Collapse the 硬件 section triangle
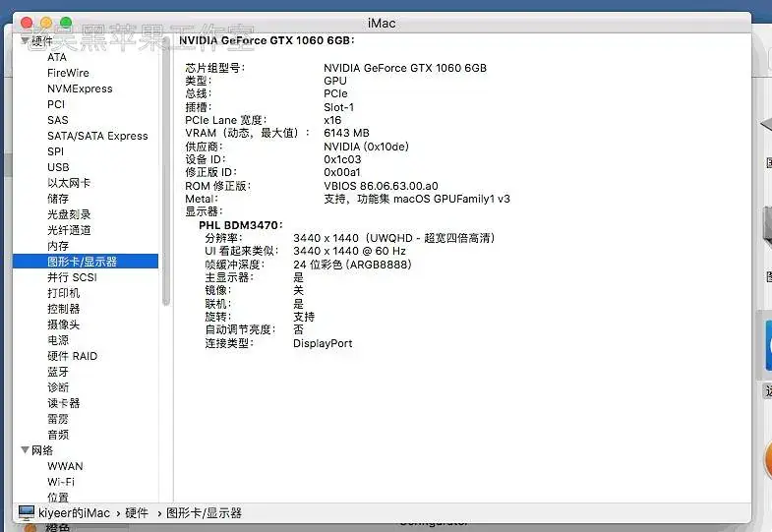 pyautogui.click(x=25, y=40)
